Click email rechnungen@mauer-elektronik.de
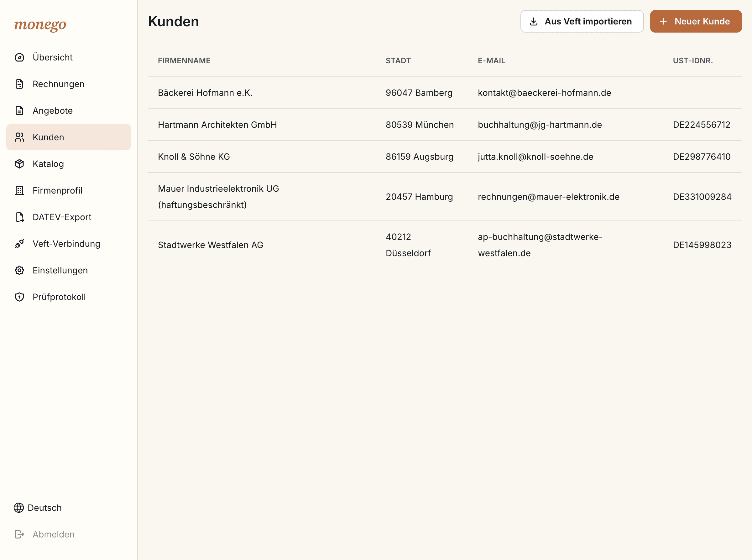The width and height of the screenshot is (752, 560). [549, 197]
